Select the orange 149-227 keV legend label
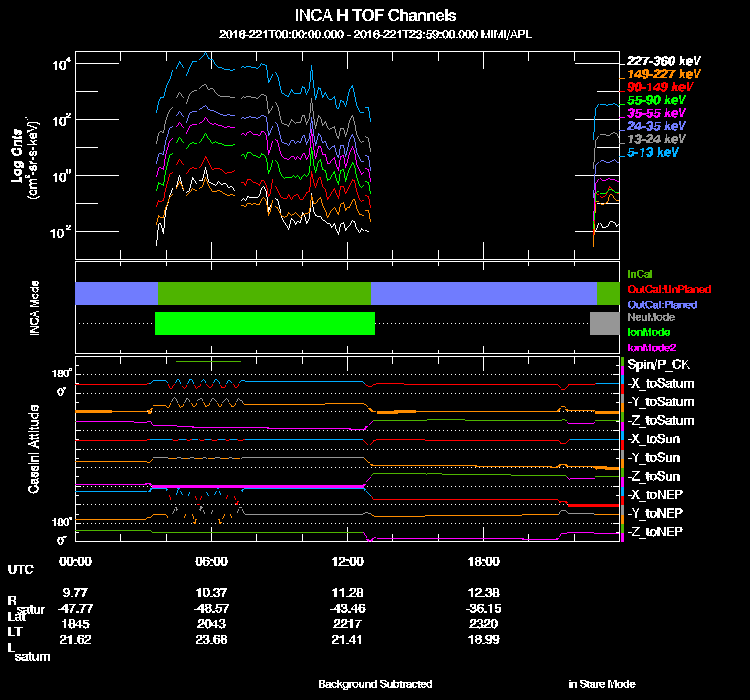This screenshot has width=750, height=700. click(x=664, y=74)
